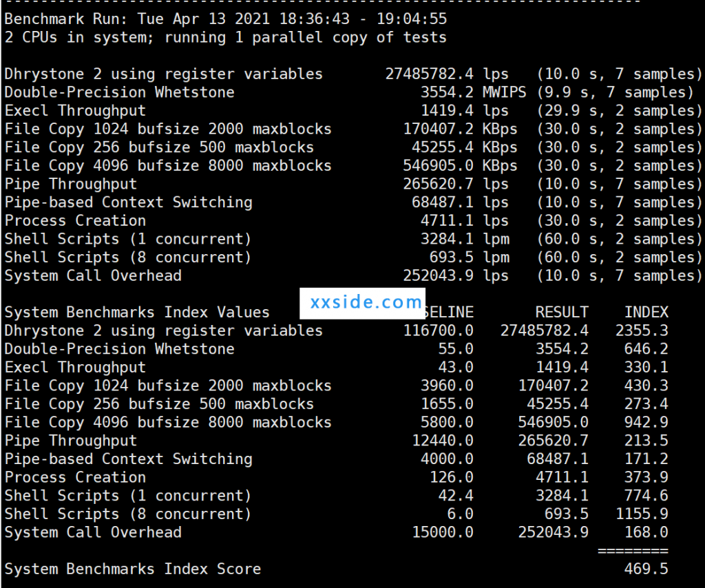This screenshot has width=705, height=588.
Task: Click the "System Benchmarks Index Values" heading
Action: point(137,313)
